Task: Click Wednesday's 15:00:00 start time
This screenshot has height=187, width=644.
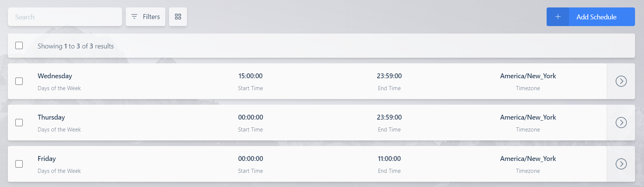Action: pos(250,76)
